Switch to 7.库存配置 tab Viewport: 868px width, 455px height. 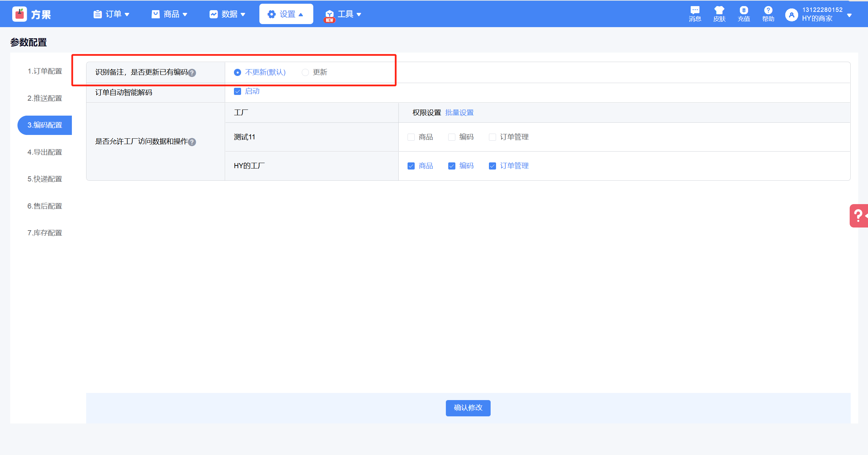point(45,233)
